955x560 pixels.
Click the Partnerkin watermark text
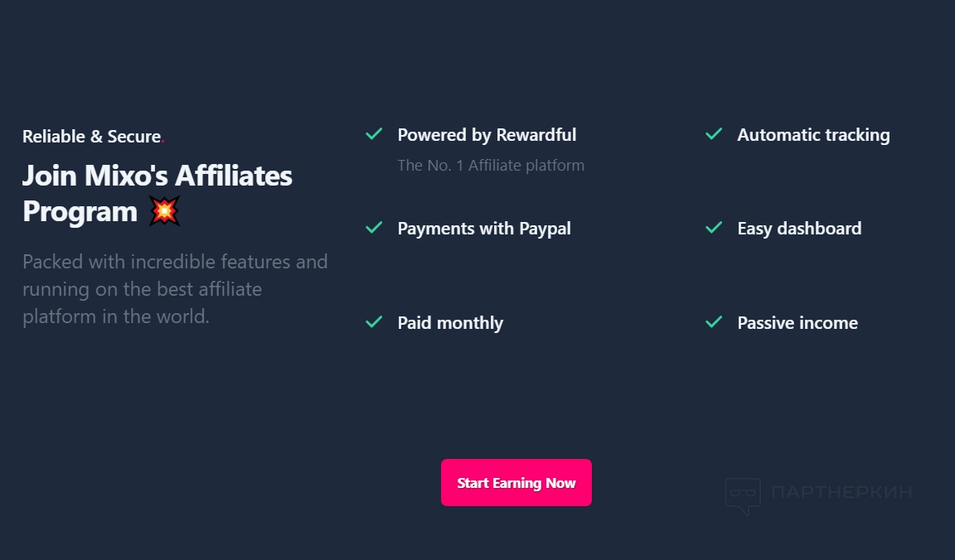[841, 492]
